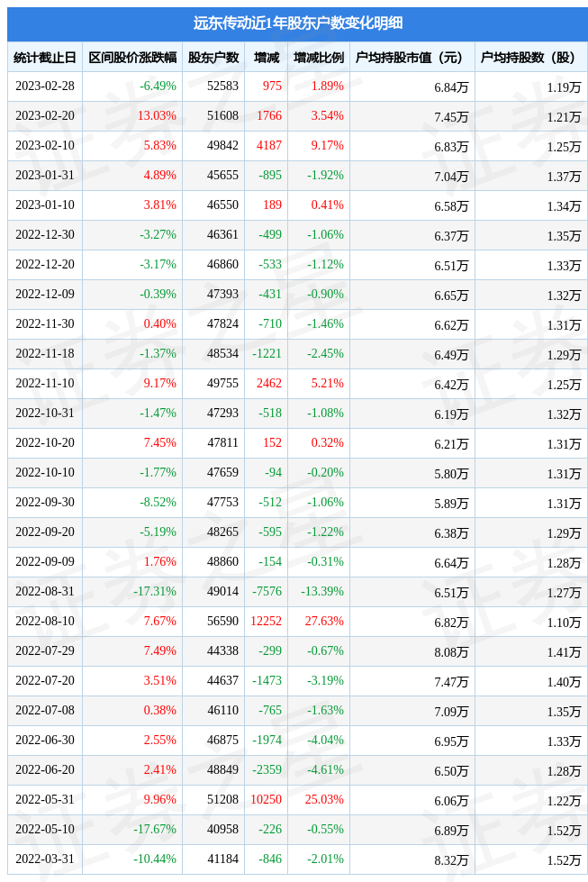
Task: Click the date 2022-11-10
Action: click(45, 384)
